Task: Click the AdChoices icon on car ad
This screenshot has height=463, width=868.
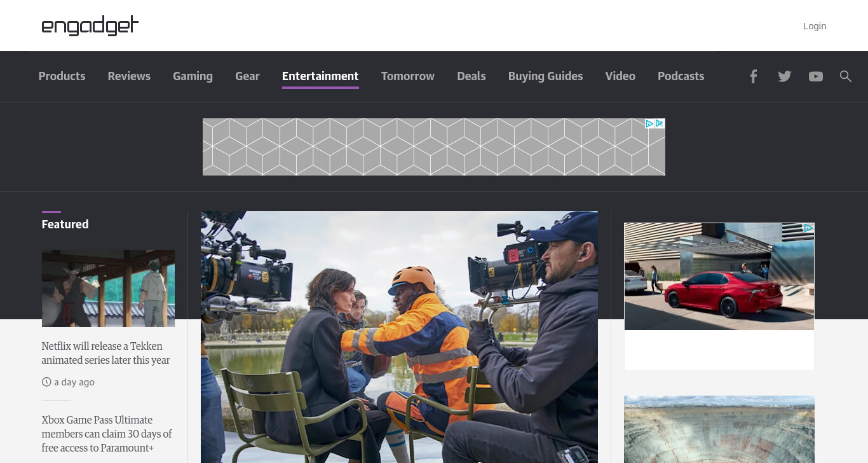Action: click(808, 228)
